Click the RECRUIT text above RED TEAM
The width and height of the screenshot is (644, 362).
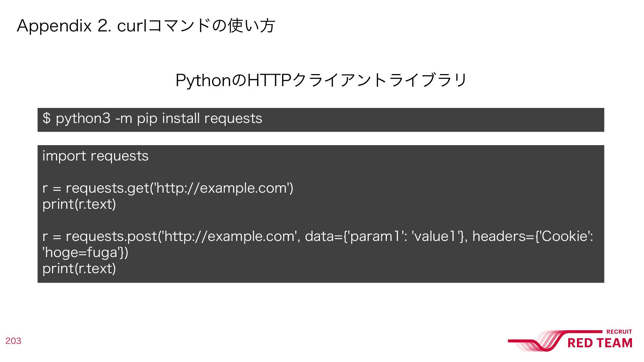(619, 332)
